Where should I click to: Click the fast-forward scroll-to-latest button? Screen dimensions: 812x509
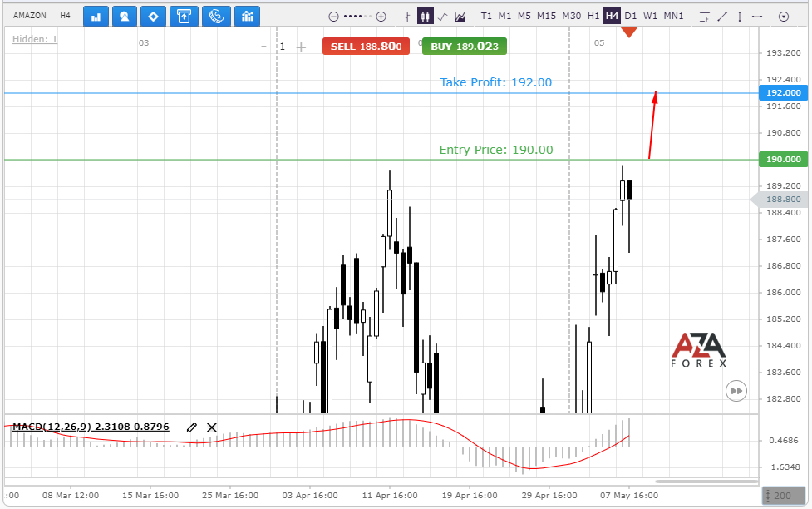point(736,391)
